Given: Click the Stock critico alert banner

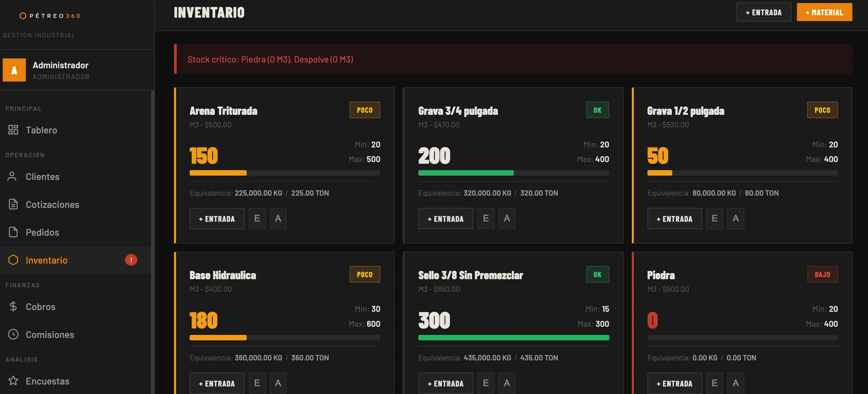Looking at the screenshot, I should pos(513,59).
